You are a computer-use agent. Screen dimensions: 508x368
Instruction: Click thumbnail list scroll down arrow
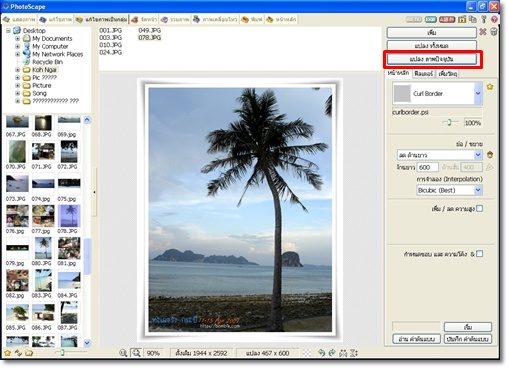click(87, 343)
